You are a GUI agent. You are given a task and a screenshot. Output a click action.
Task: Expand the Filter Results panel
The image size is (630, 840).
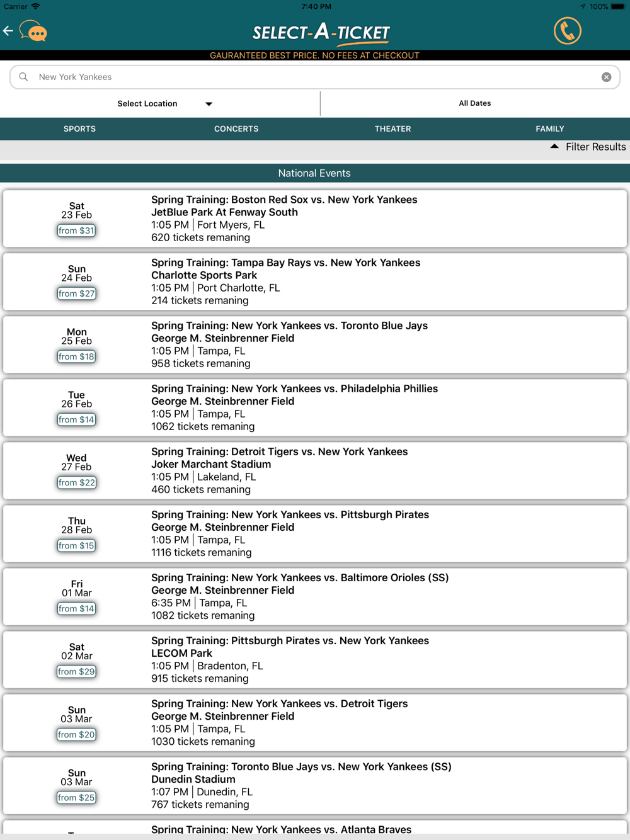tap(588, 147)
